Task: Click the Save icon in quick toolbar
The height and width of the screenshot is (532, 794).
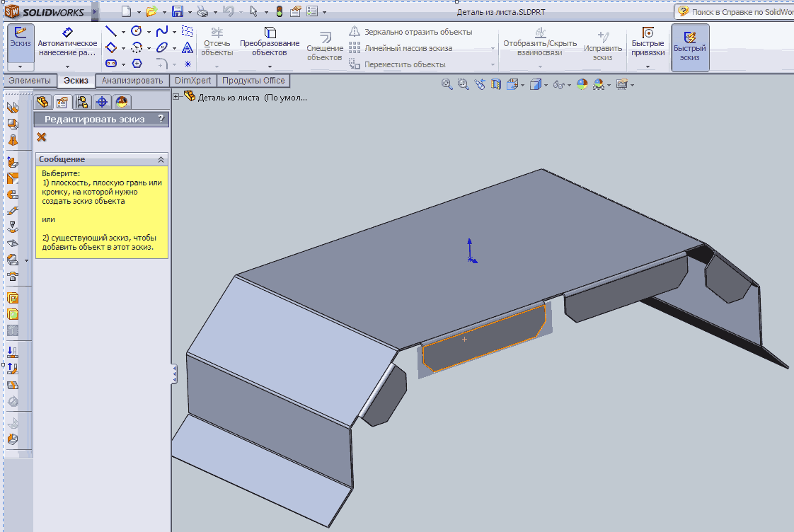Action: (x=177, y=11)
